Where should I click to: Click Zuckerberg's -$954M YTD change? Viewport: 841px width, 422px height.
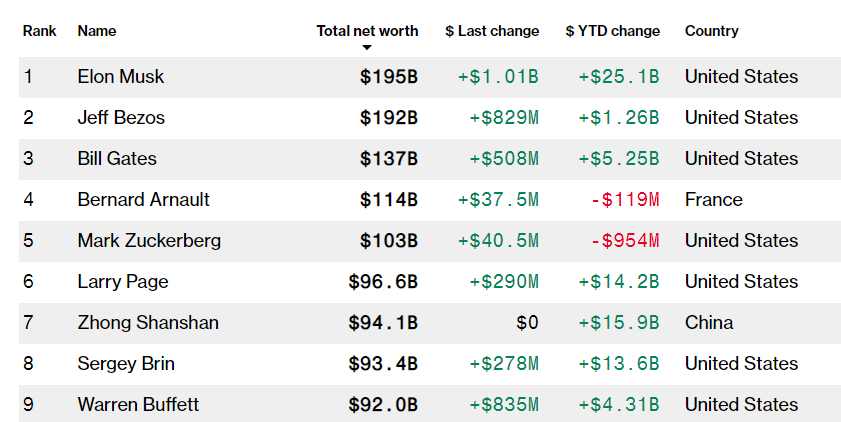tap(625, 241)
